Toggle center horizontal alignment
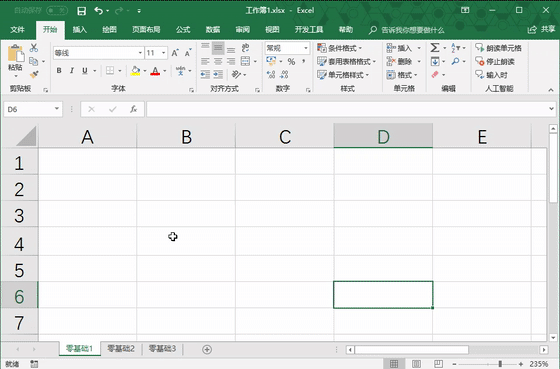 pyautogui.click(x=218, y=61)
